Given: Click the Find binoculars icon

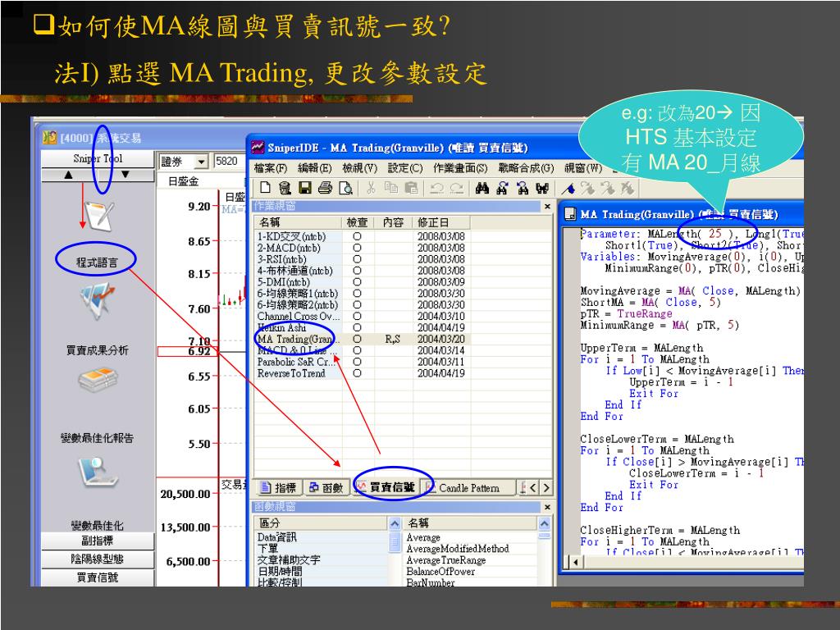Looking at the screenshot, I should pyautogui.click(x=482, y=188).
